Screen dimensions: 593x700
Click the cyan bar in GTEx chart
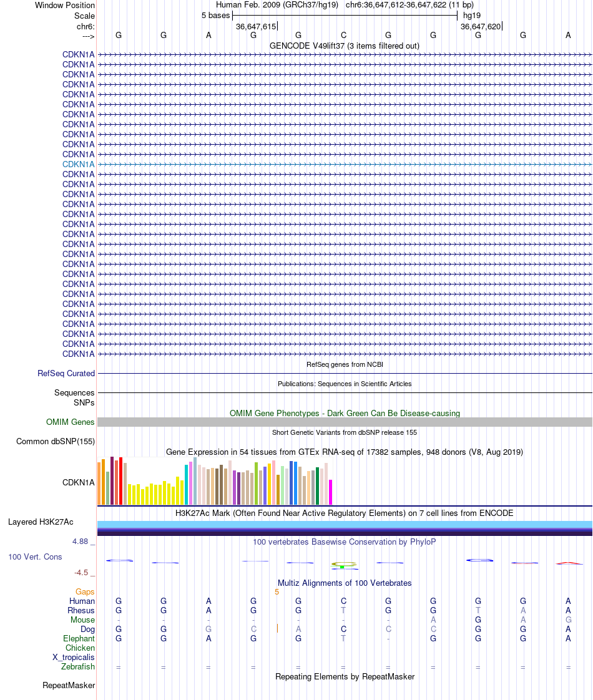click(x=187, y=485)
